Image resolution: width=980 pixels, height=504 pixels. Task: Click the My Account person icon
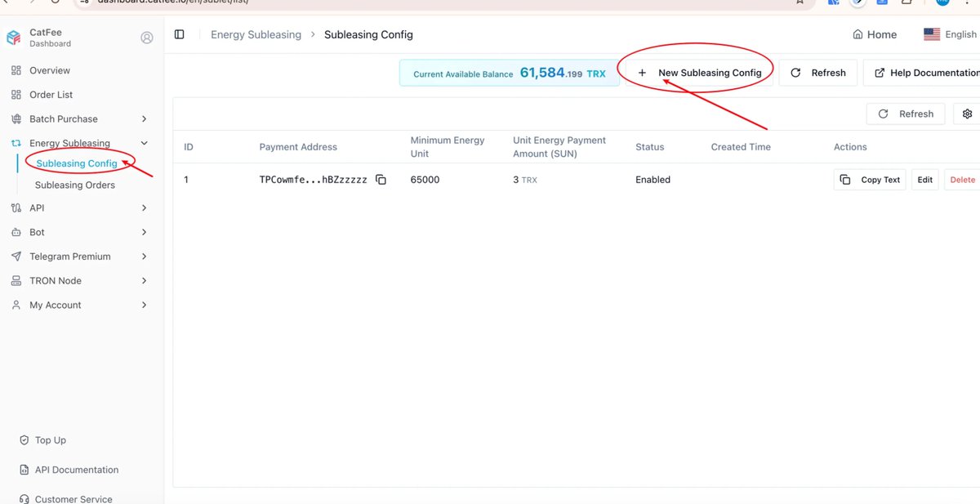click(16, 305)
